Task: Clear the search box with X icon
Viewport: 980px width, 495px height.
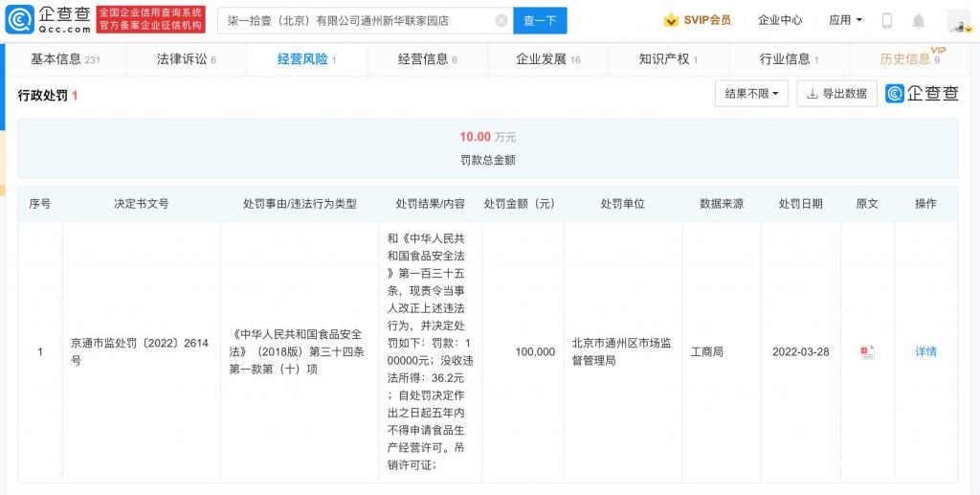Action: pos(501,20)
